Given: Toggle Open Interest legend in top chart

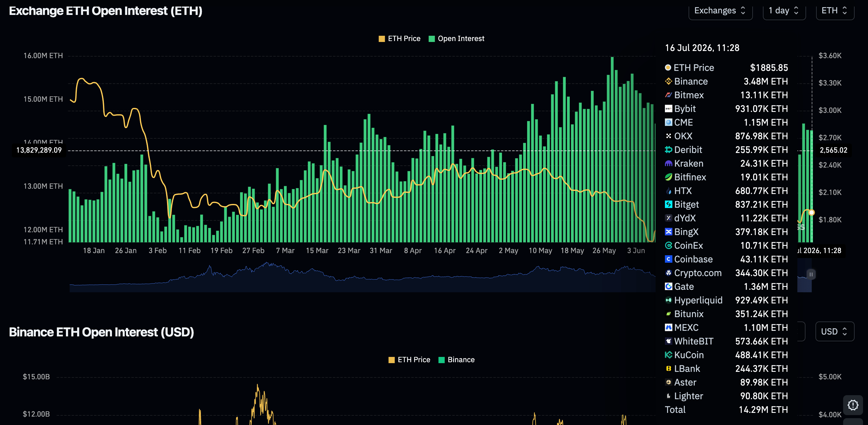Looking at the screenshot, I should (456, 38).
